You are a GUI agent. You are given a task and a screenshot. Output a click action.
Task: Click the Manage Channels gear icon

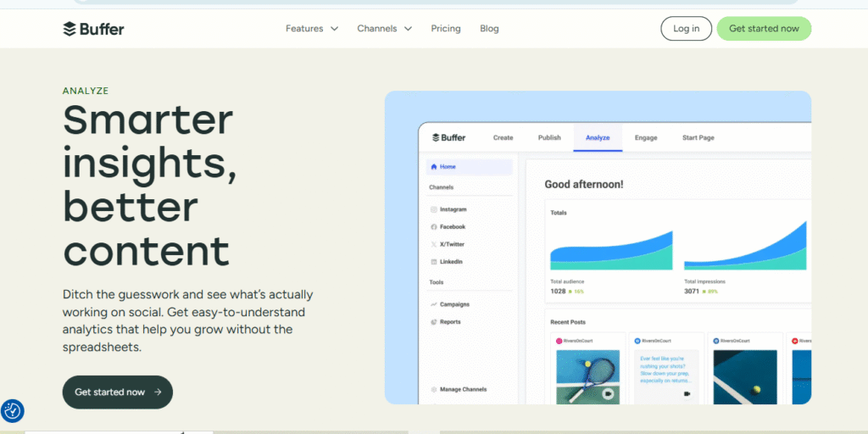[x=434, y=390]
